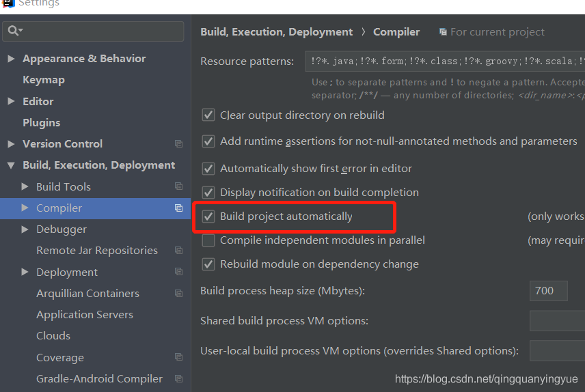This screenshot has width=585, height=392.
Task: Click project-level icon beside Deployment
Action: (178, 272)
